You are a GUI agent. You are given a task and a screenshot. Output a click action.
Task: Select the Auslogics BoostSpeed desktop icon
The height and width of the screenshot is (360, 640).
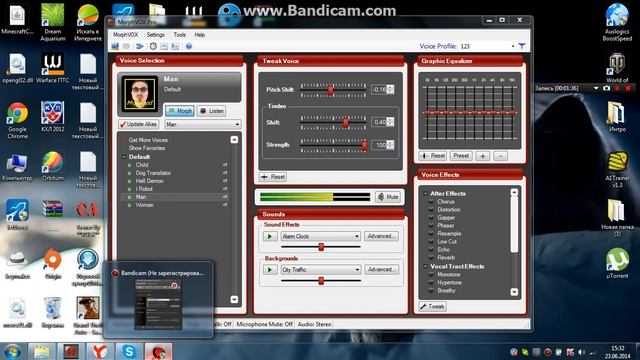pyautogui.click(x=617, y=22)
